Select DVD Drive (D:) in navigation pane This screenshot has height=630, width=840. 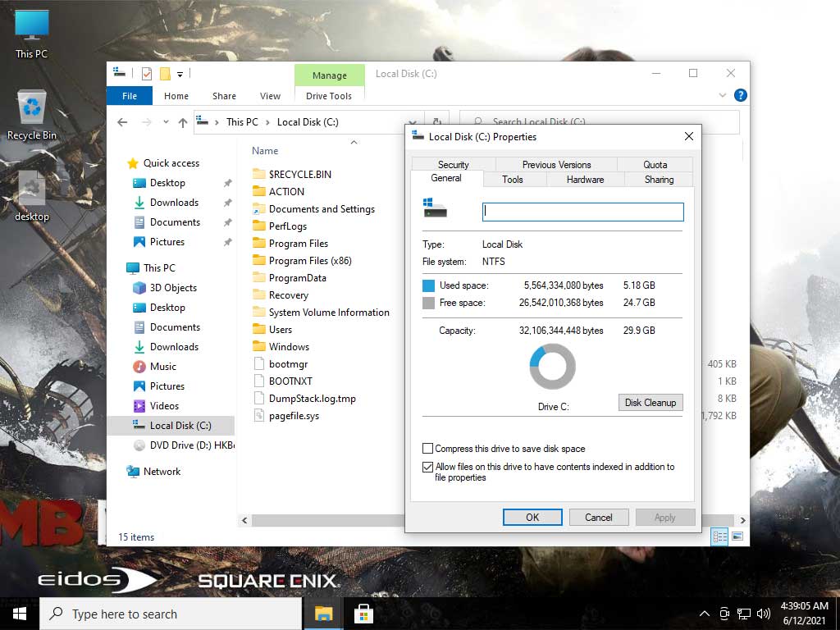pyautogui.click(x=182, y=445)
